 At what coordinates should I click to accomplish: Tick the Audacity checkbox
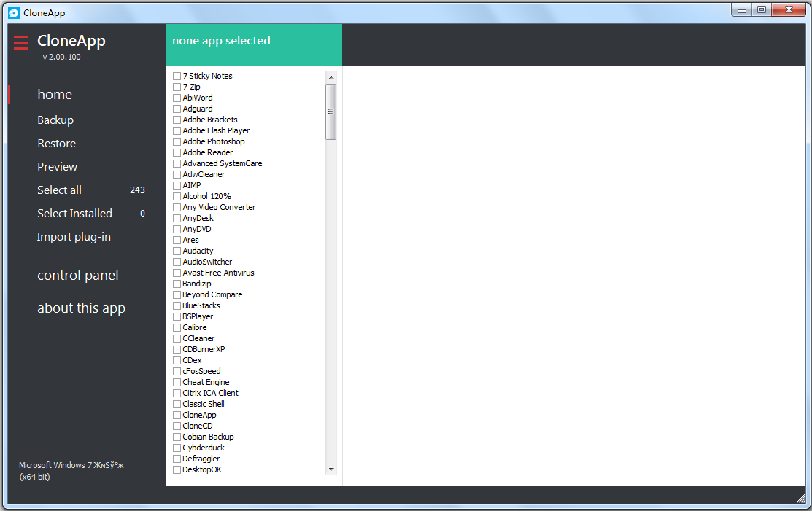pyautogui.click(x=177, y=251)
